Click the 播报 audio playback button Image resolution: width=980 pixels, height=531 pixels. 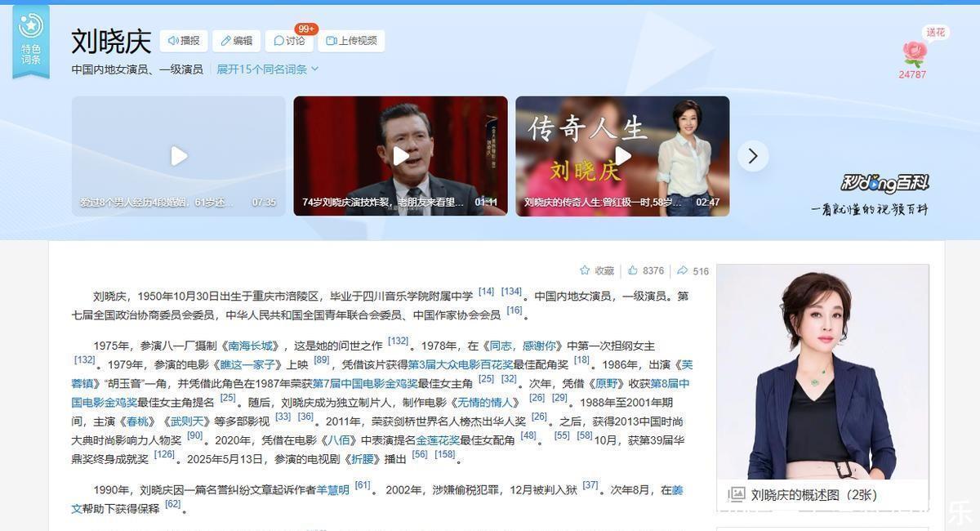(x=184, y=41)
